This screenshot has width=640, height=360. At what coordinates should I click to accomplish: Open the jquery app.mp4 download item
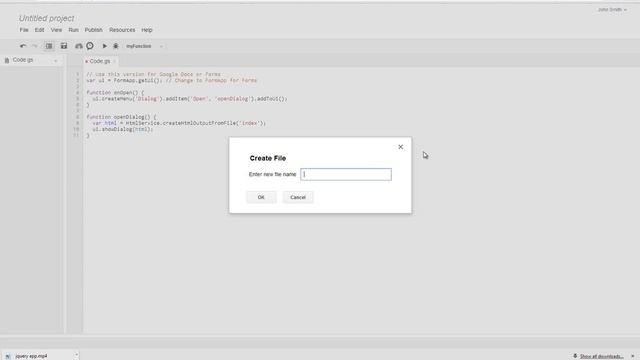pos(31,356)
